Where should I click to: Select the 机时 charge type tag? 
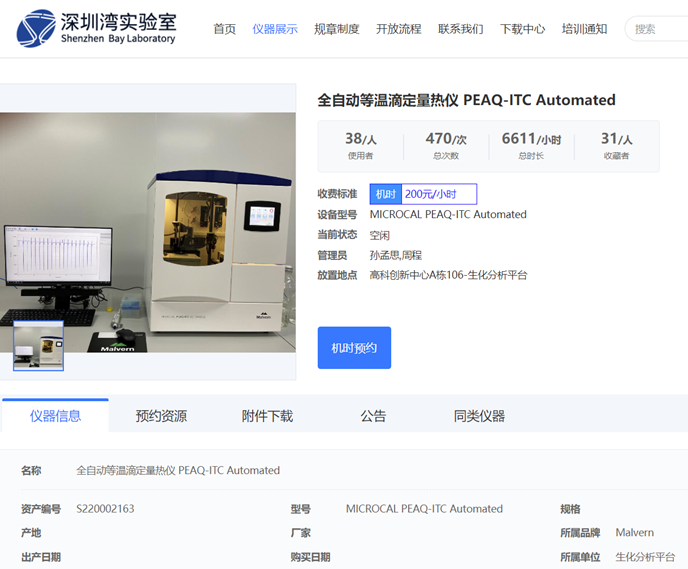386,194
